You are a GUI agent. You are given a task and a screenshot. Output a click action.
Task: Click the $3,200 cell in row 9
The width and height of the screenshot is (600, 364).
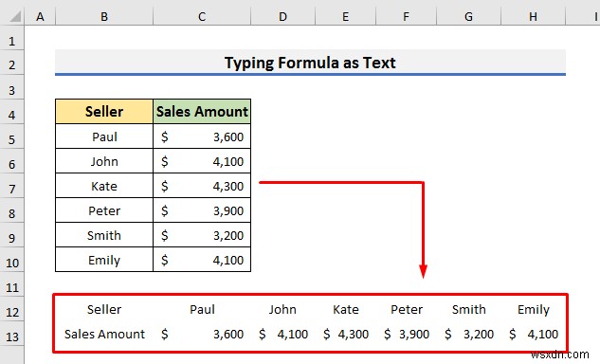[202, 235]
